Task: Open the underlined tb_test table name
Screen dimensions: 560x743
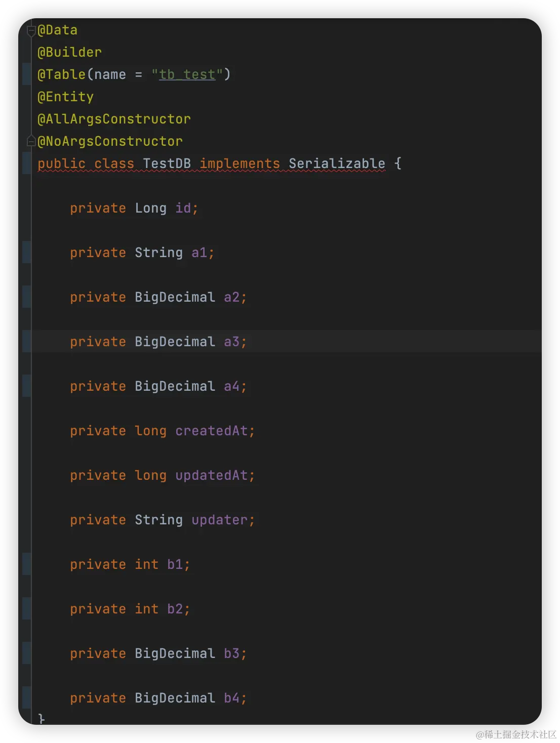Action: coord(187,75)
